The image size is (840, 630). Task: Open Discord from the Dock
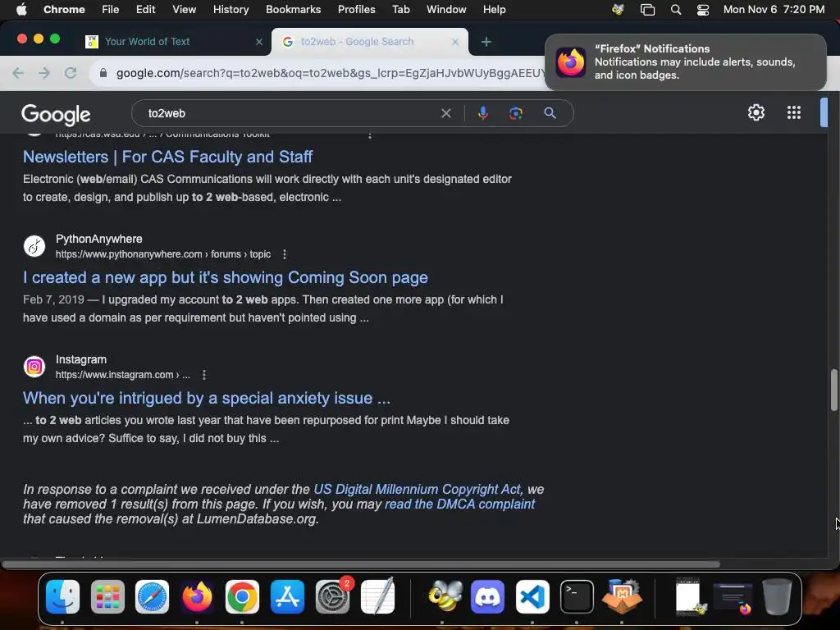point(487,596)
